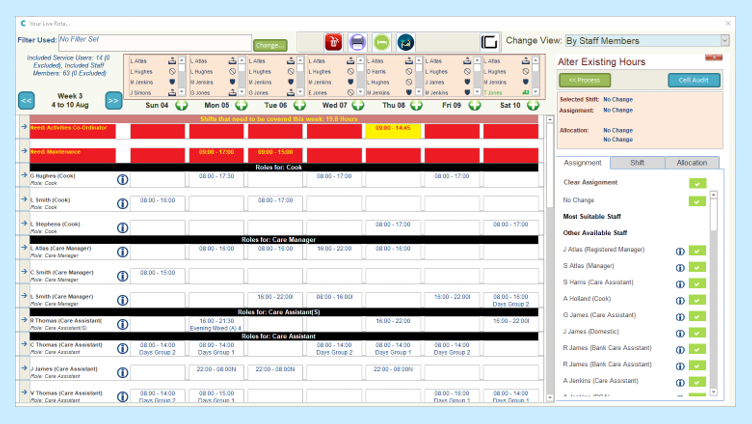752x424 pixels.
Task: Show info for J Atlas (Registered Manager)
Action: point(680,251)
